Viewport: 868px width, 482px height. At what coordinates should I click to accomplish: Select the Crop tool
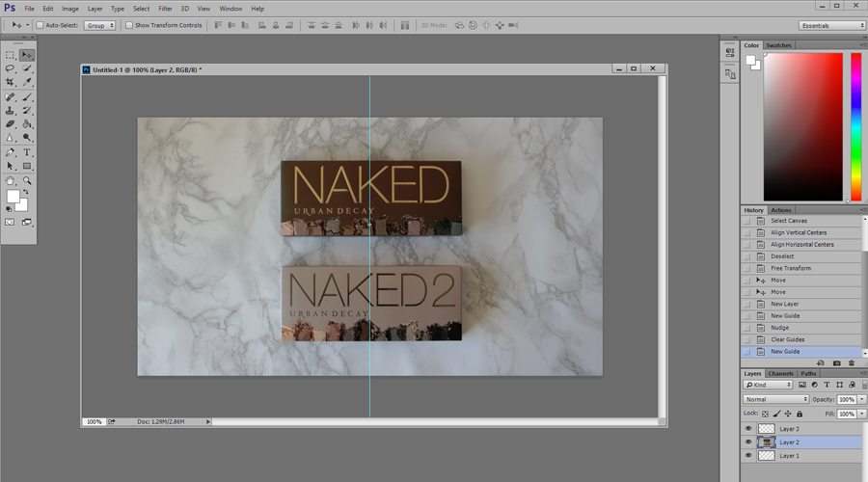[x=11, y=83]
